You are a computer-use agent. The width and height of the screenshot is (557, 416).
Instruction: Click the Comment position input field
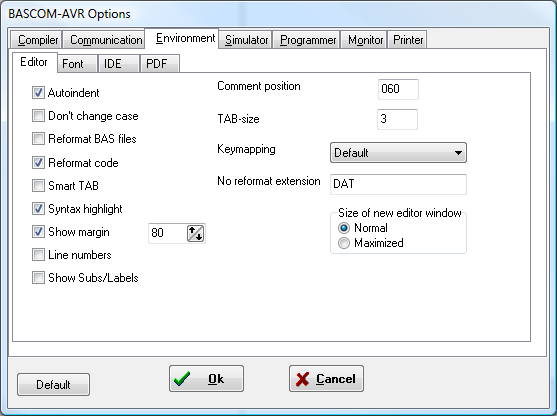398,89
